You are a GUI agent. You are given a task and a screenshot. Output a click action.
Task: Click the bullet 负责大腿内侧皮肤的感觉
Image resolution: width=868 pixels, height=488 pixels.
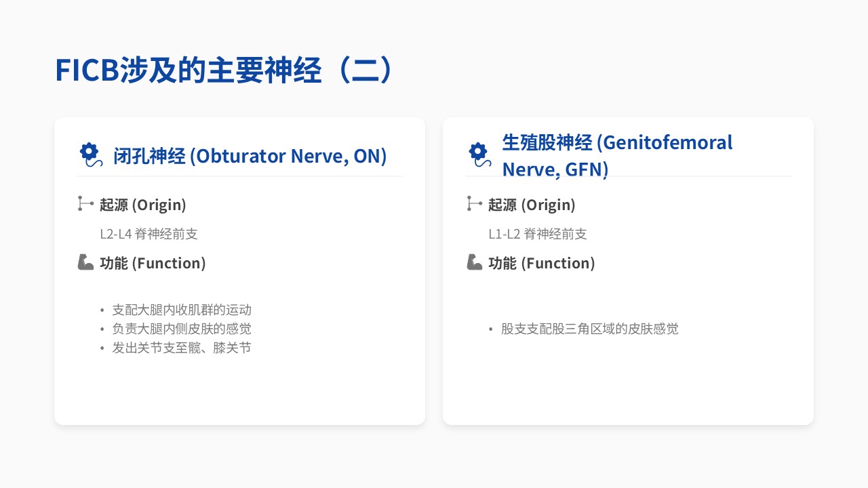(x=182, y=329)
